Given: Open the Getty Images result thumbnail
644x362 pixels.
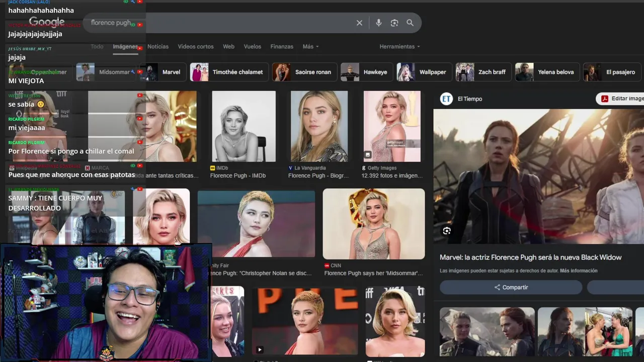Looking at the screenshot, I should pyautogui.click(x=392, y=126).
